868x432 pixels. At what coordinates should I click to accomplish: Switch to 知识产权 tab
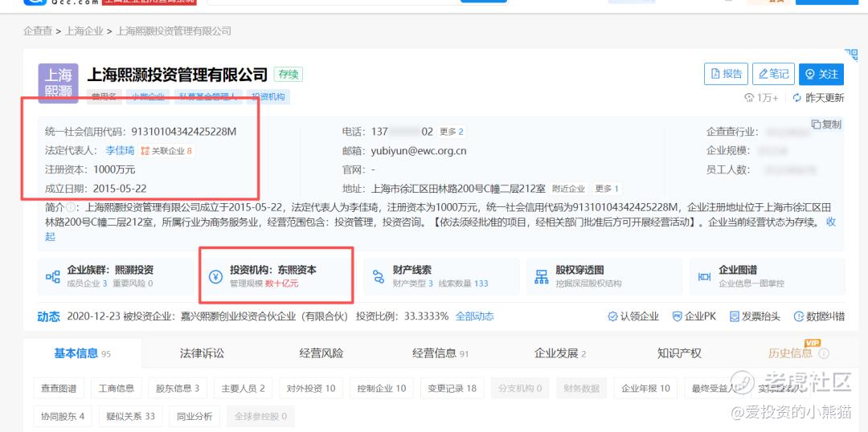point(679,353)
